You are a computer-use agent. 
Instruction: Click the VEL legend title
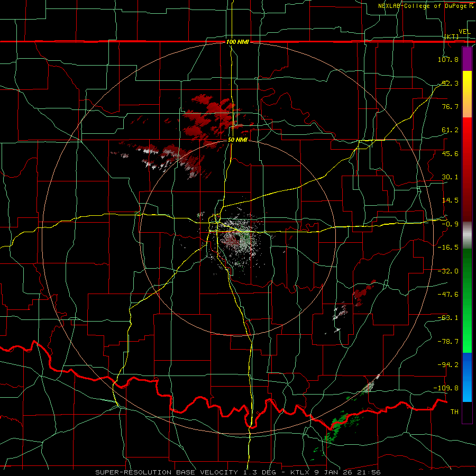pos(464,32)
